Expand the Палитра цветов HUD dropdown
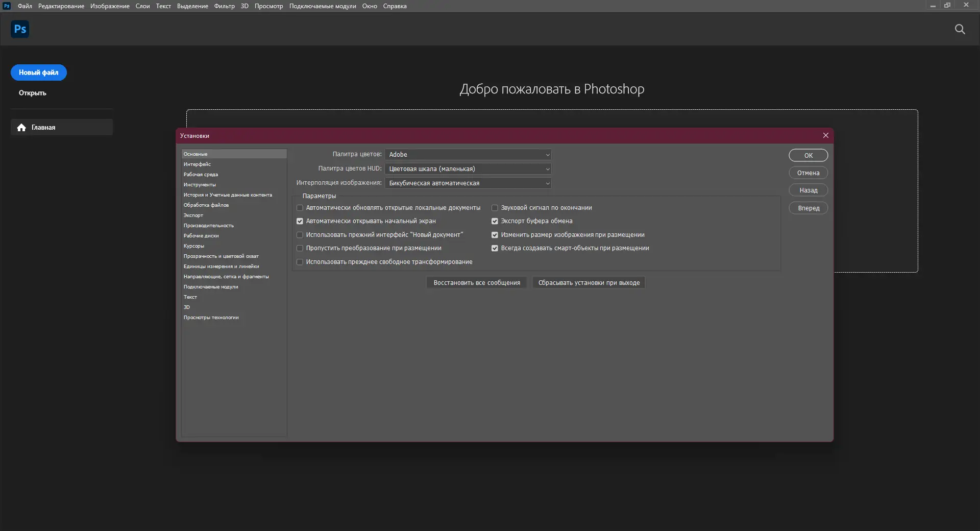 click(468, 169)
